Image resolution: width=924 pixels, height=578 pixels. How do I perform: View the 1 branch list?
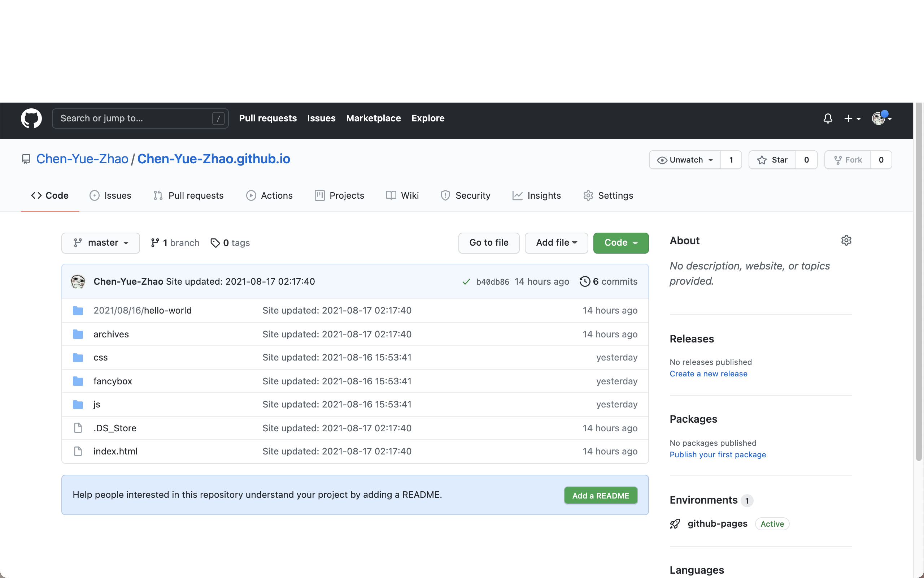click(175, 243)
